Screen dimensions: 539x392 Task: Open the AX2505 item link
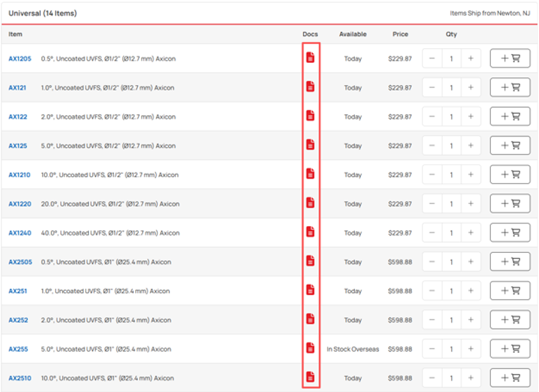coord(20,262)
